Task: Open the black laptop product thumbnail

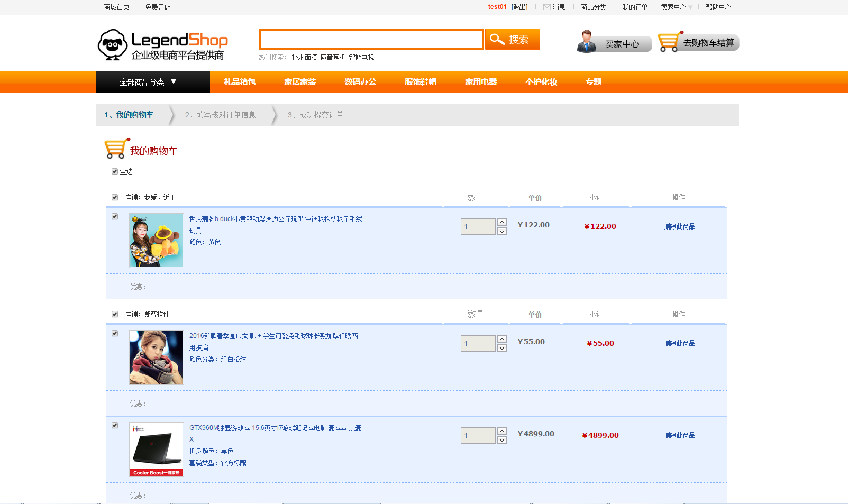Action: coord(157,449)
